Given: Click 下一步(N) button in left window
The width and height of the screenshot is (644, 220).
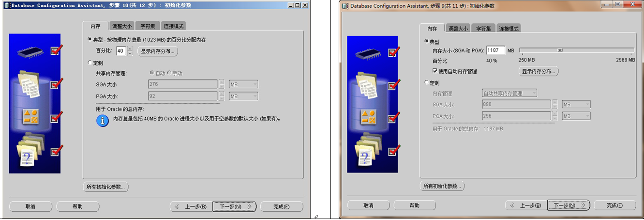Looking at the screenshot, I should (235, 206).
